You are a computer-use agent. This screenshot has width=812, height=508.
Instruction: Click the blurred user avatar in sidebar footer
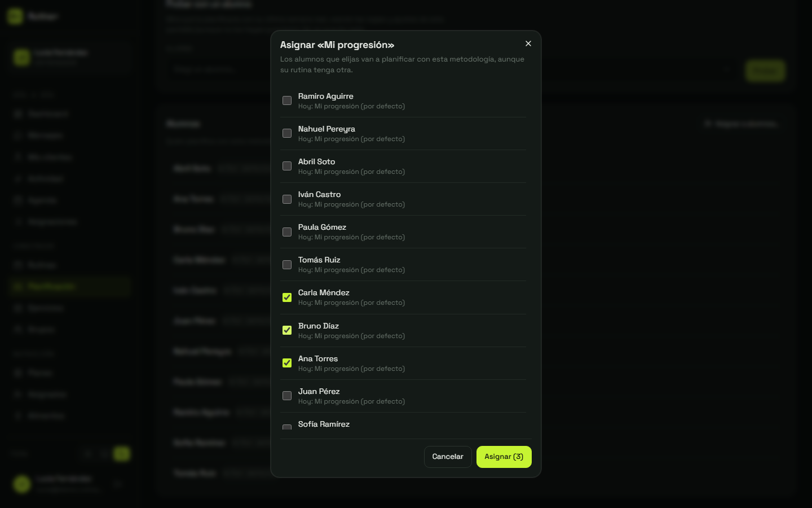click(x=22, y=484)
